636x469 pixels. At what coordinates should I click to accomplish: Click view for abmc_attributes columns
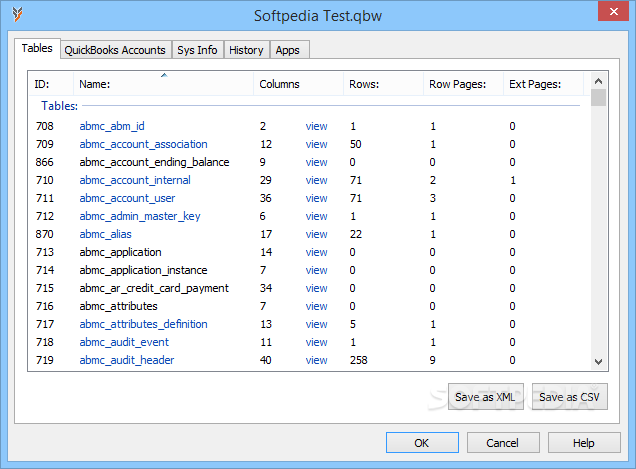pyautogui.click(x=316, y=306)
